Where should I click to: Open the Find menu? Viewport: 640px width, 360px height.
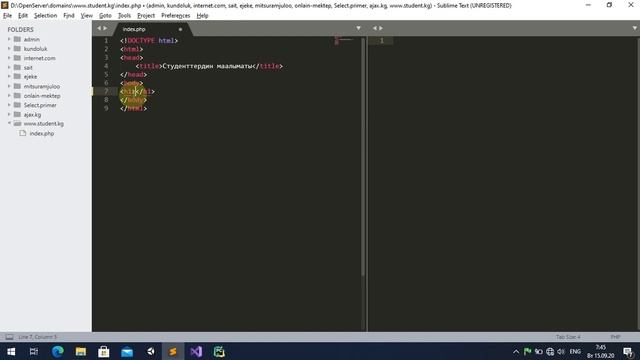point(69,16)
